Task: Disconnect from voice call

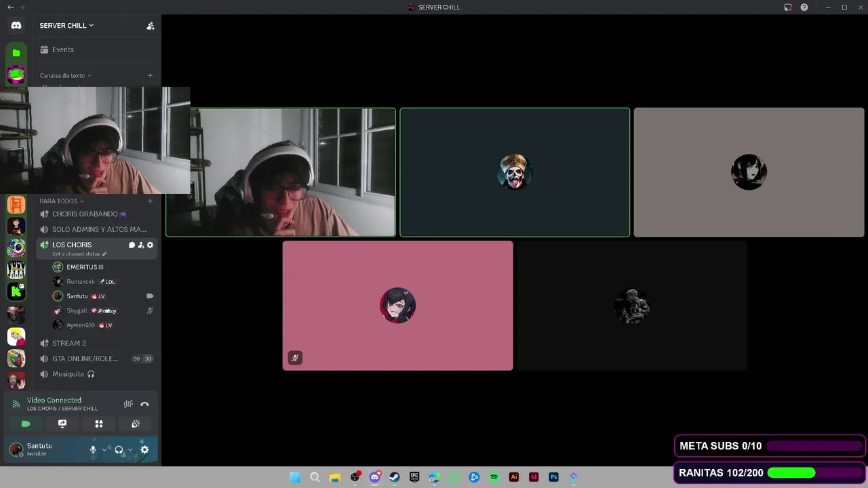Action: (144, 404)
